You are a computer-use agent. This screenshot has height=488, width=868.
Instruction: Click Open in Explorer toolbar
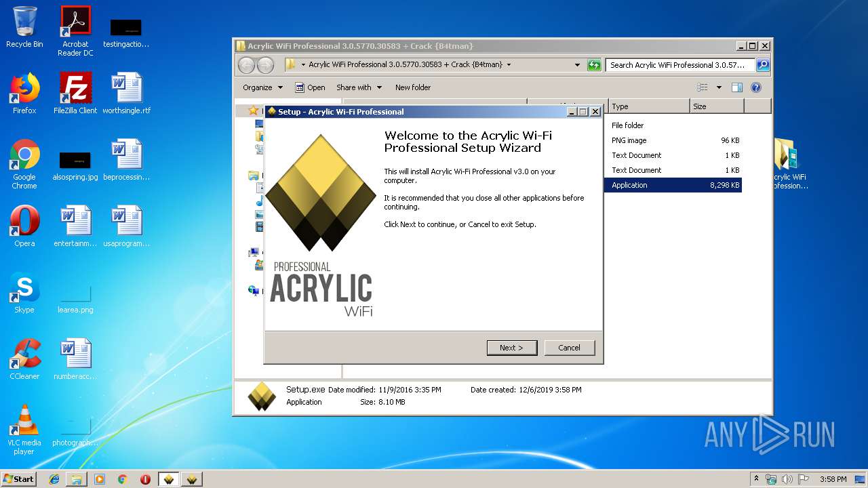[310, 87]
